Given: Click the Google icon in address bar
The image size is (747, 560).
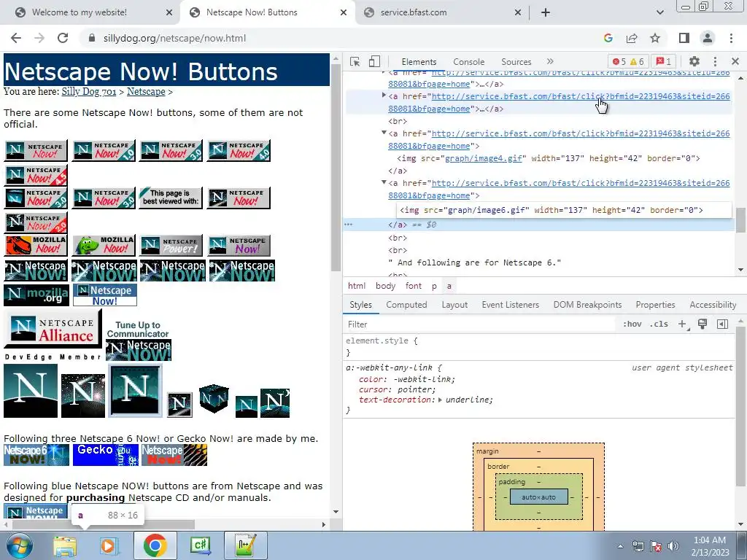Looking at the screenshot, I should pos(608,38).
